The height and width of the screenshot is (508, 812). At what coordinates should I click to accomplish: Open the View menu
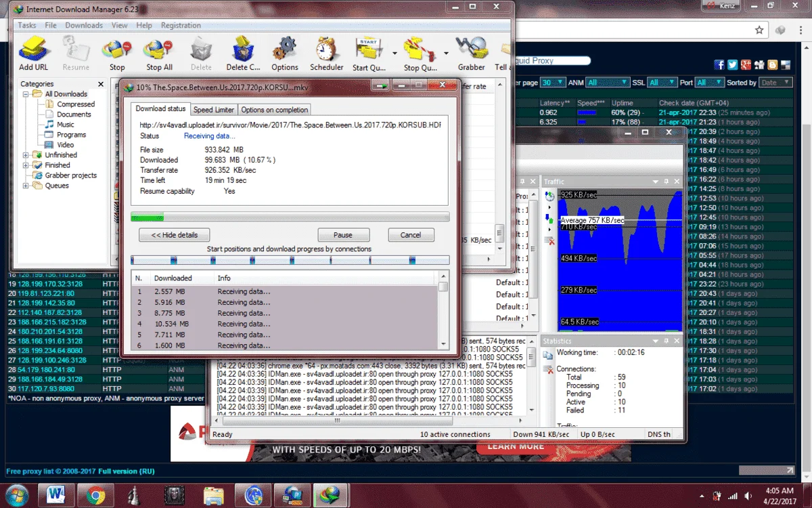pyautogui.click(x=120, y=25)
